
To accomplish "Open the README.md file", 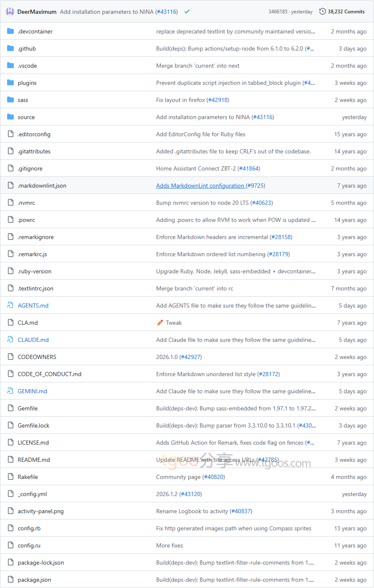I will click(34, 460).
